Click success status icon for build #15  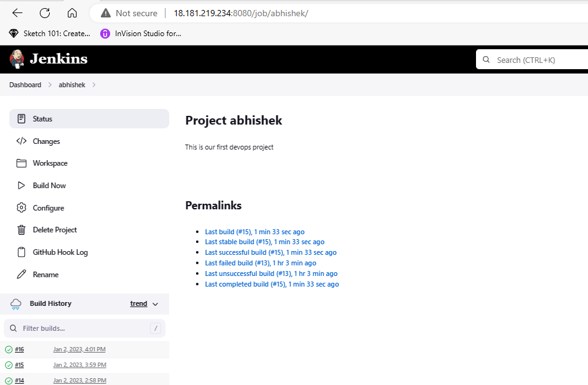coord(9,365)
